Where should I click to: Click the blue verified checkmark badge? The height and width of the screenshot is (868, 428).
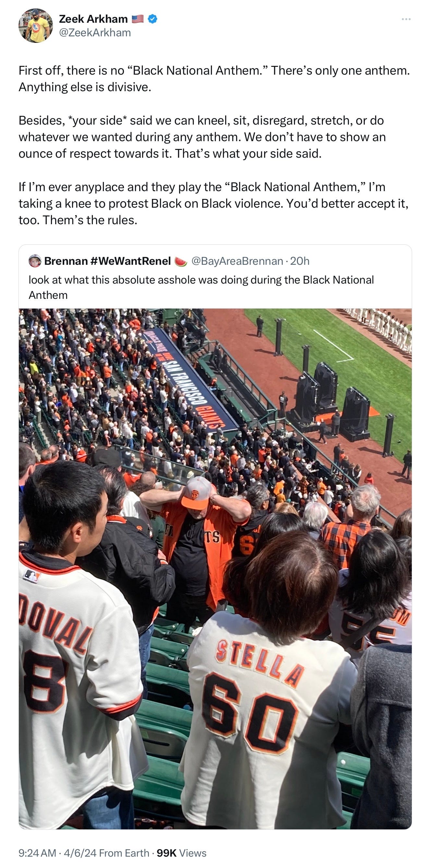click(152, 19)
